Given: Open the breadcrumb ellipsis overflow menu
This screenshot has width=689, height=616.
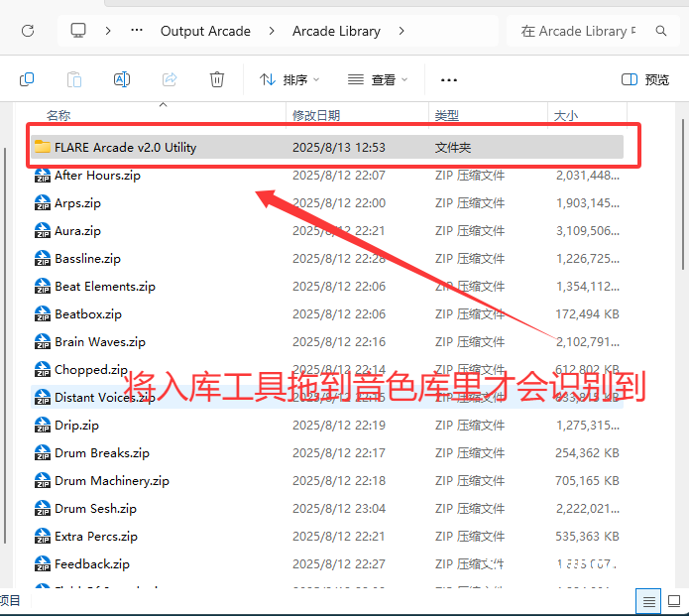Looking at the screenshot, I should pyautogui.click(x=137, y=31).
